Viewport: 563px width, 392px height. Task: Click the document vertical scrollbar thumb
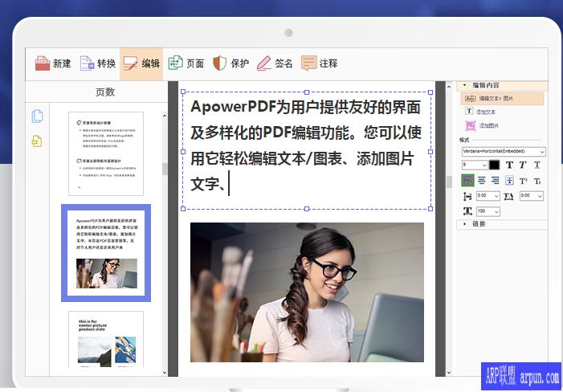tap(449, 182)
